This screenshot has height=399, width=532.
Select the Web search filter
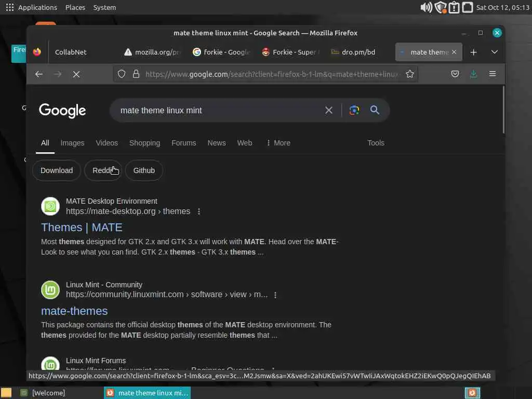(x=245, y=143)
